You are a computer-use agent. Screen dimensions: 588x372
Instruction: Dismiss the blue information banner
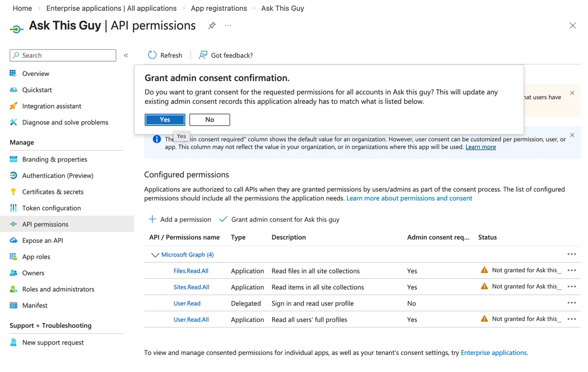coord(572,135)
